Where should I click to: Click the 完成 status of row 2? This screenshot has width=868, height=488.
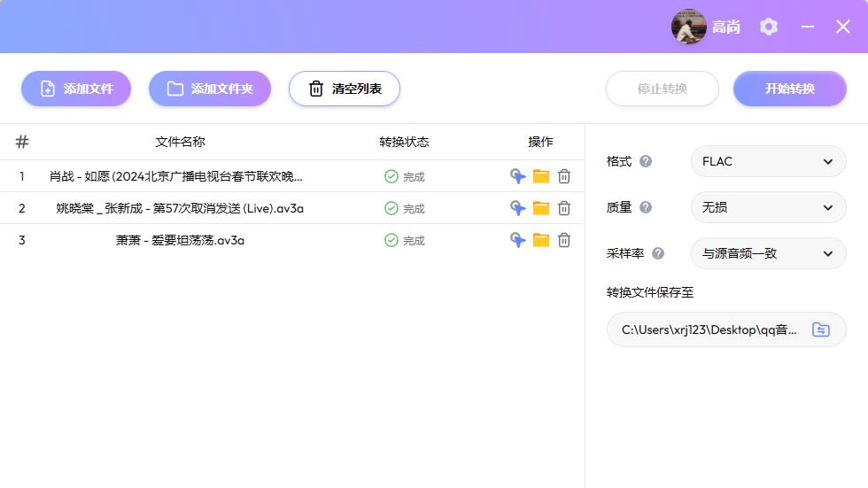click(405, 209)
